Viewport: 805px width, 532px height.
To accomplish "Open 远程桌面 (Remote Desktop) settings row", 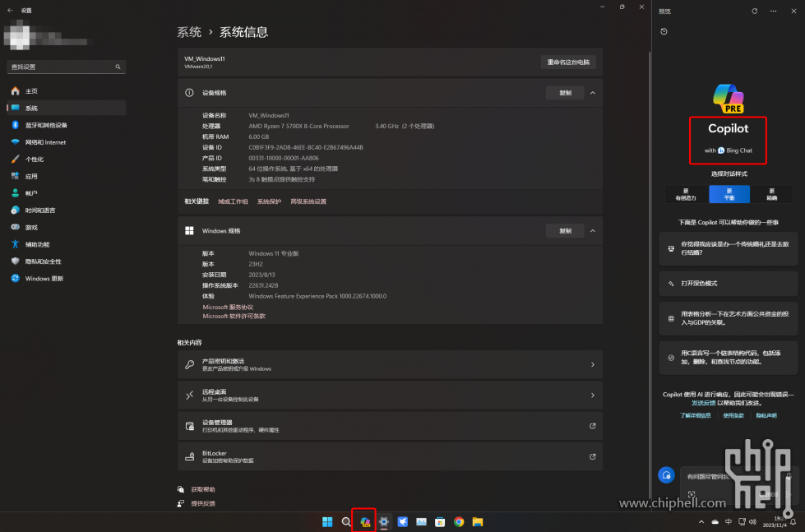I will pos(390,395).
